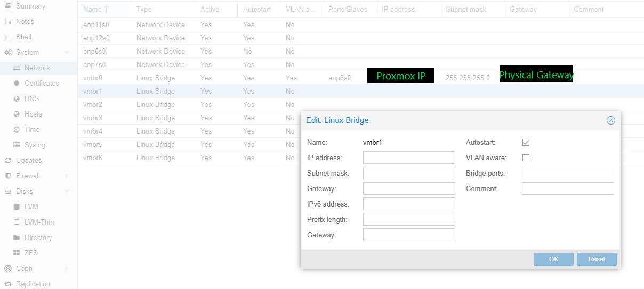Focus the IPv6 address input field
The image size is (644, 289).
[x=409, y=204]
